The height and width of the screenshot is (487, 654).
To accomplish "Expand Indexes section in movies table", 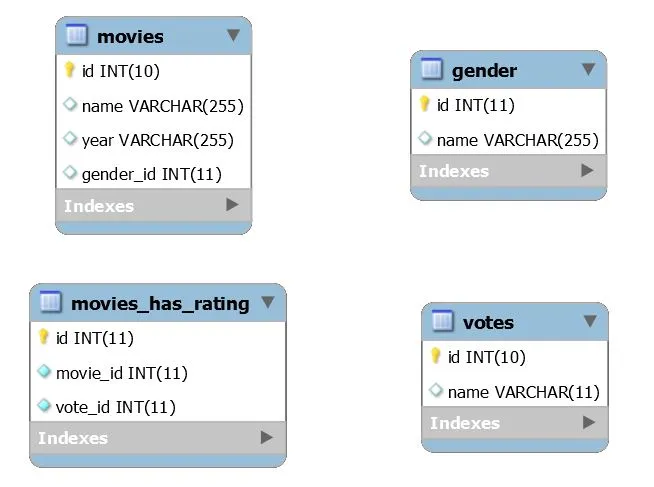I will 232,205.
